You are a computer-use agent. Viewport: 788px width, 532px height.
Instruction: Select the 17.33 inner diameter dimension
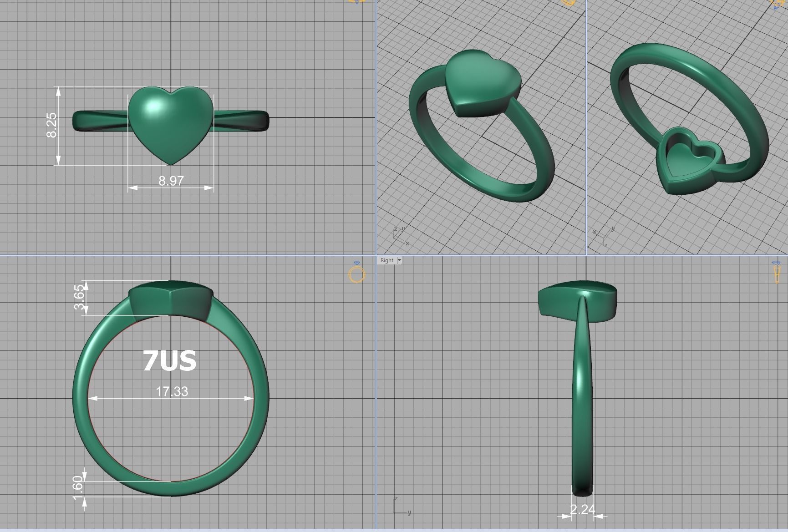(172, 391)
